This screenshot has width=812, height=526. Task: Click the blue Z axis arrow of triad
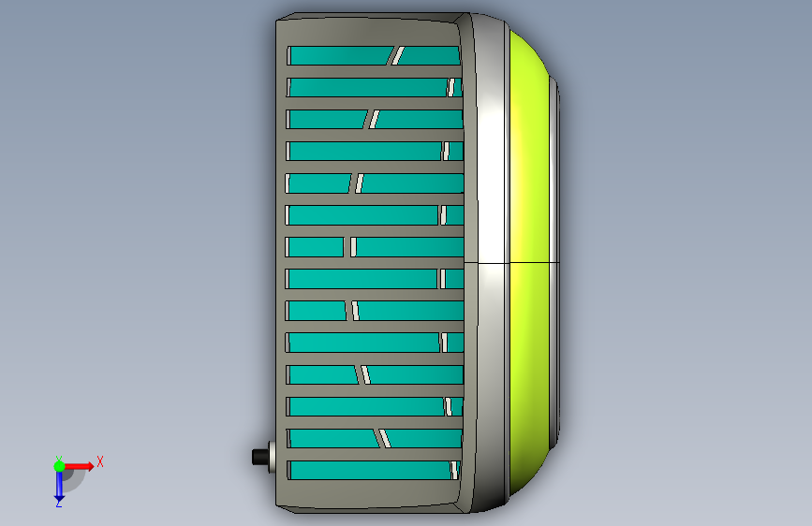pyautogui.click(x=59, y=487)
